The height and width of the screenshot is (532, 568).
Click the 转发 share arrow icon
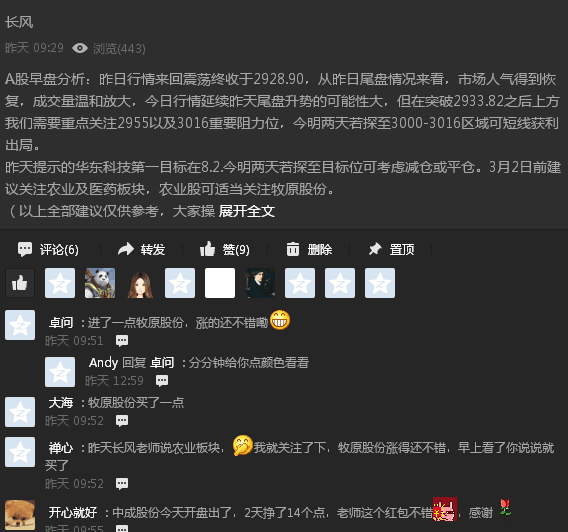coord(126,249)
